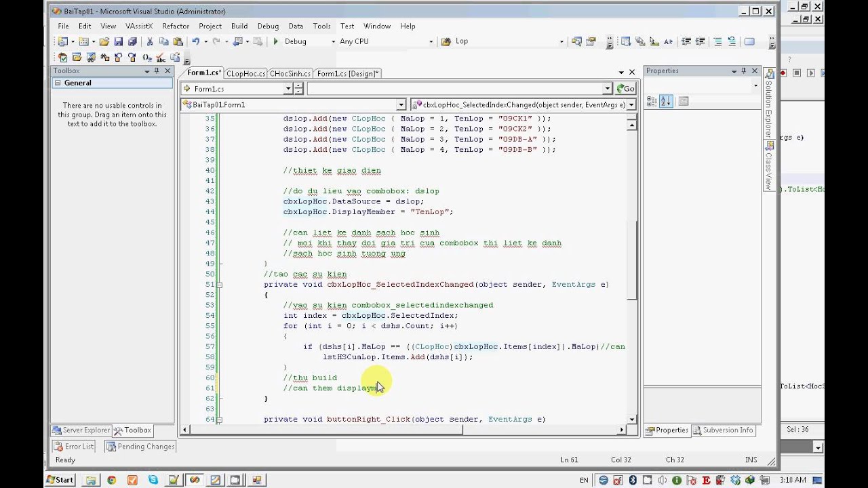Open the Refactor menu
The image size is (868, 488).
176,26
